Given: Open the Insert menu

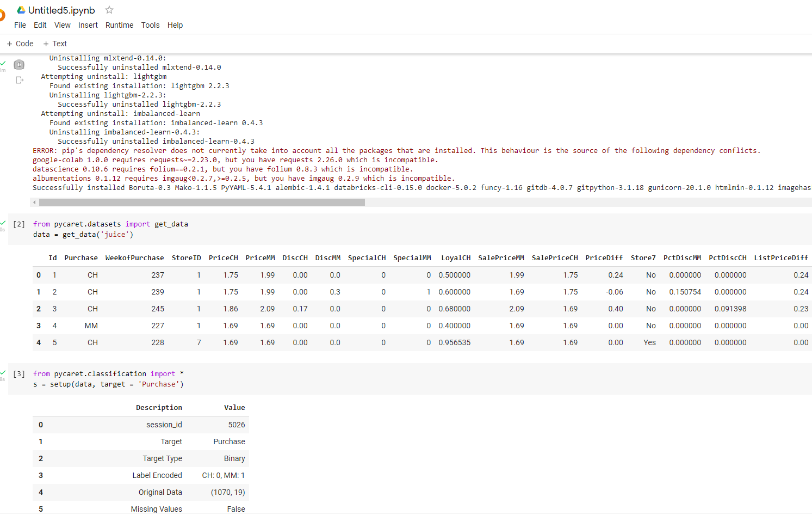Looking at the screenshot, I should click(x=88, y=25).
